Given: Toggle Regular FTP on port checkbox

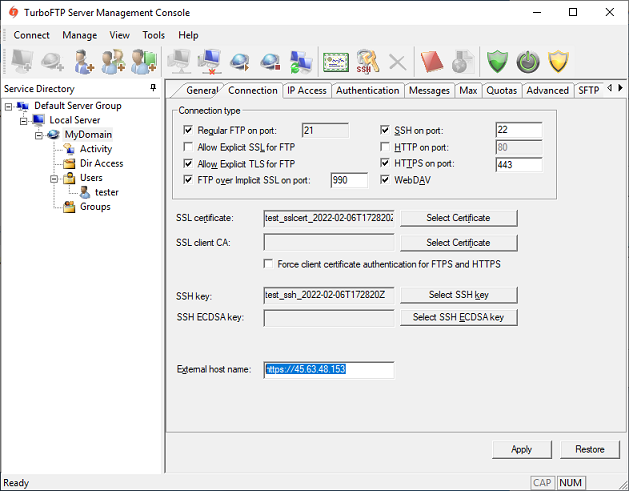Looking at the screenshot, I should tap(188, 130).
